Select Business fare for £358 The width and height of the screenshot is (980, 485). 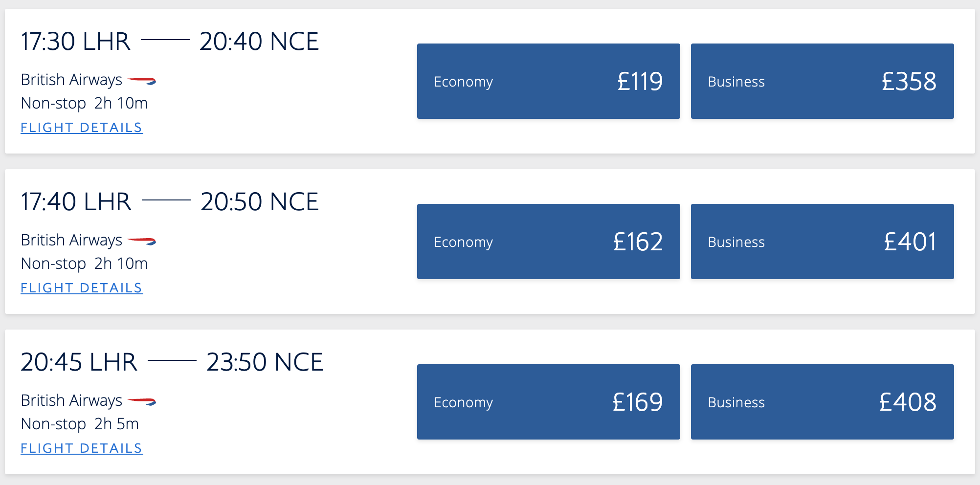pyautogui.click(x=822, y=81)
